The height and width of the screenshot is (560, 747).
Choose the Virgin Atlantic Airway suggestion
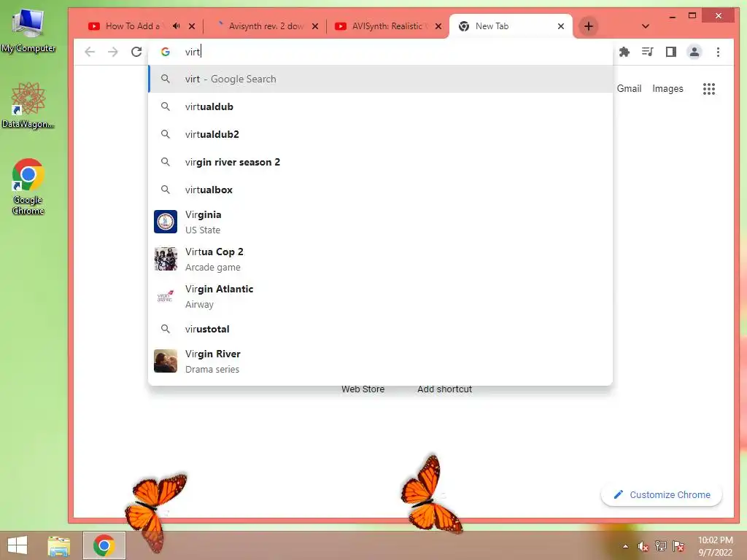(381, 296)
